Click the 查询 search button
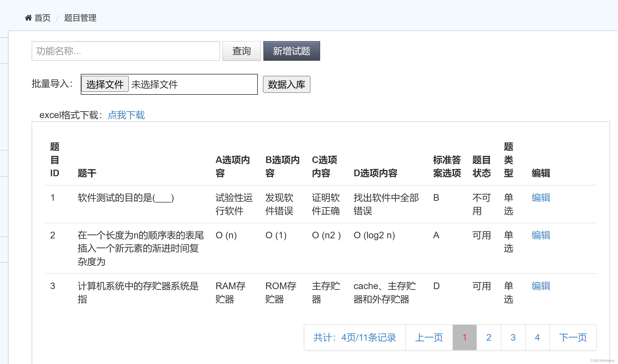The image size is (618, 364). (241, 51)
